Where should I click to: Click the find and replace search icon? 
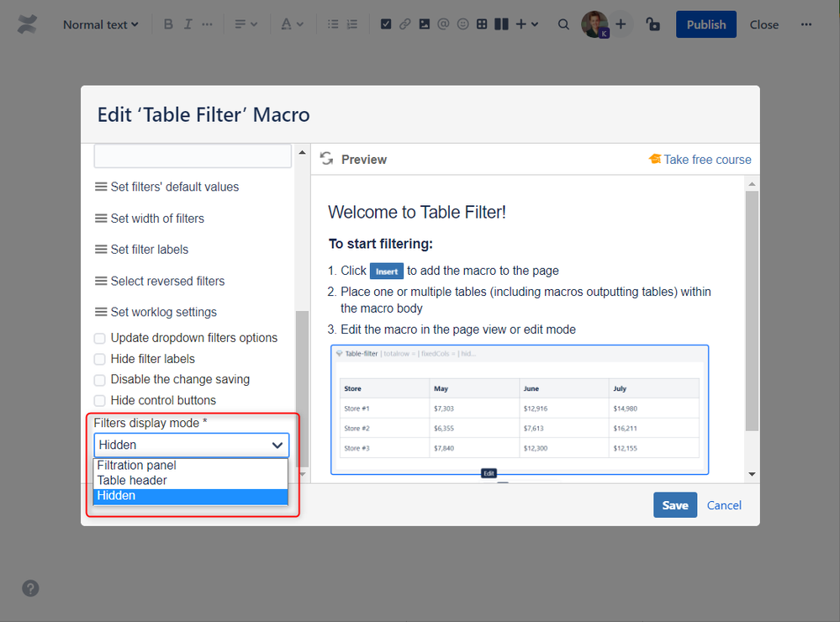coord(563,24)
